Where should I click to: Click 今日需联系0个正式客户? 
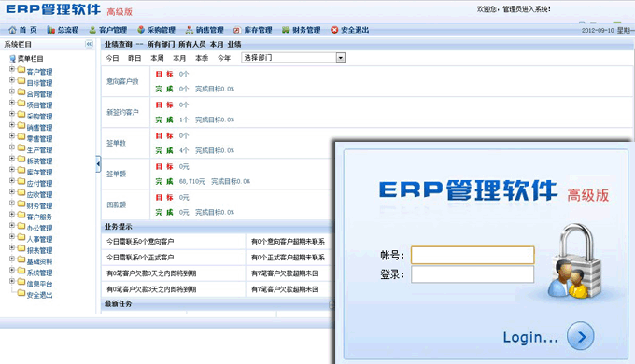tap(140, 257)
